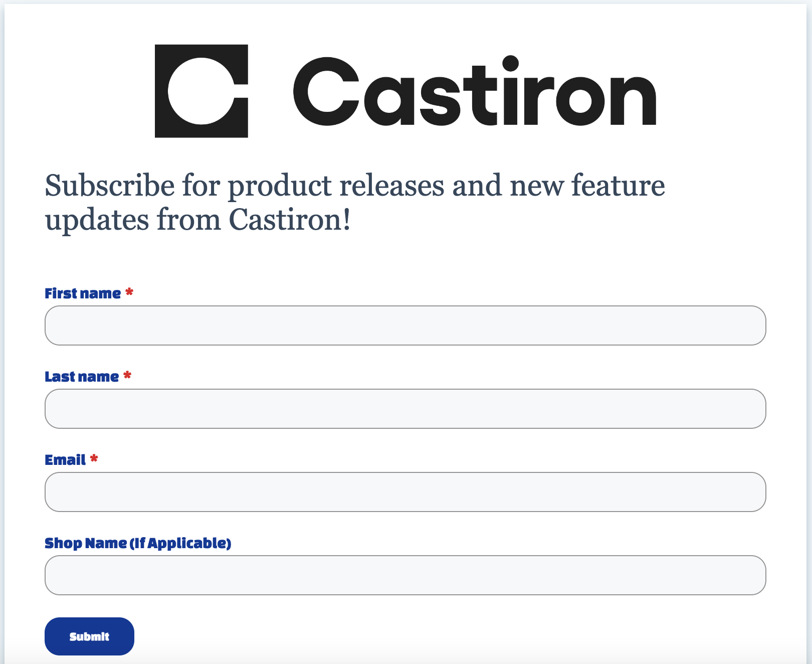Click the Shop Name label text
This screenshot has width=812, height=664.
coord(86,543)
